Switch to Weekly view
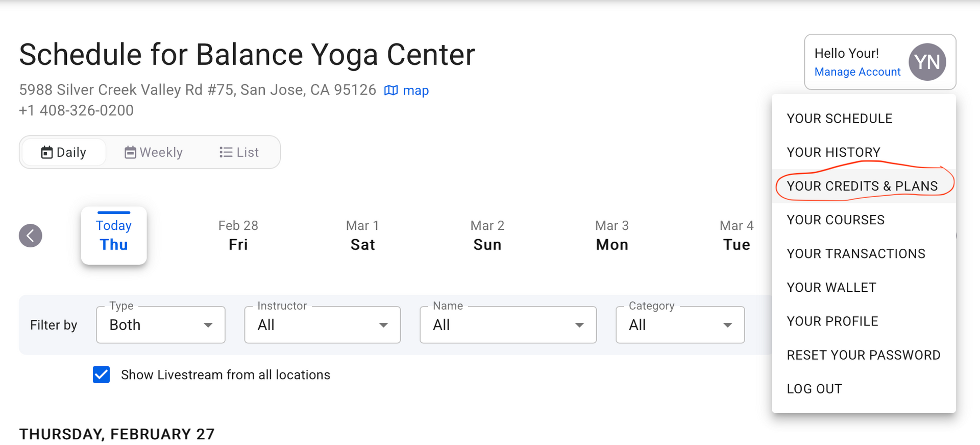 [x=154, y=152]
